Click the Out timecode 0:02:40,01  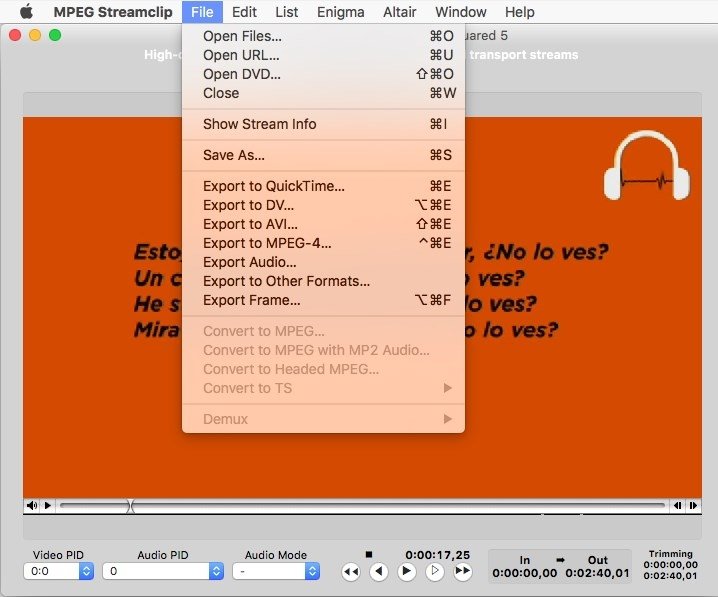tap(597, 573)
